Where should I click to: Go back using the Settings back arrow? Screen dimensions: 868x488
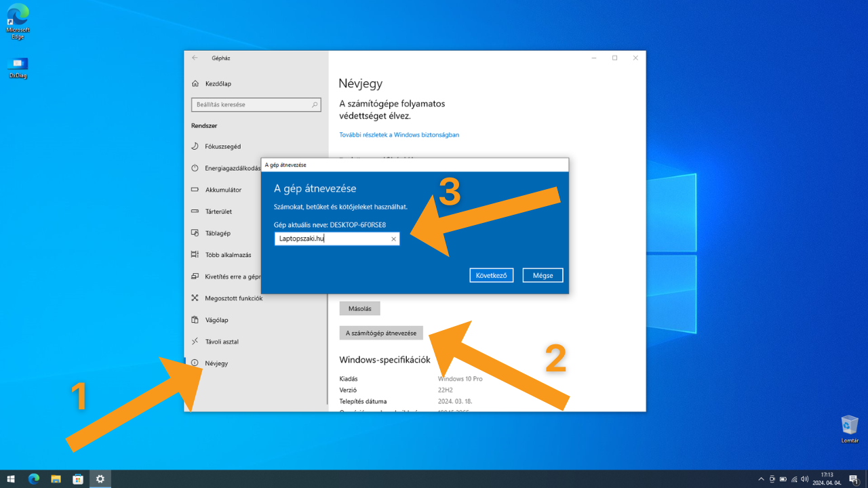click(x=195, y=58)
